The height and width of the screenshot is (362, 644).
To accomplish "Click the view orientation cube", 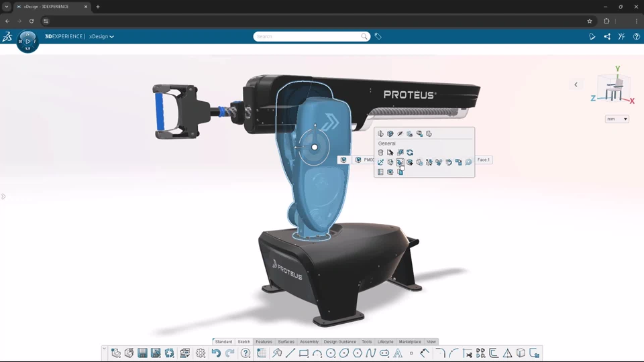I will 614,88.
